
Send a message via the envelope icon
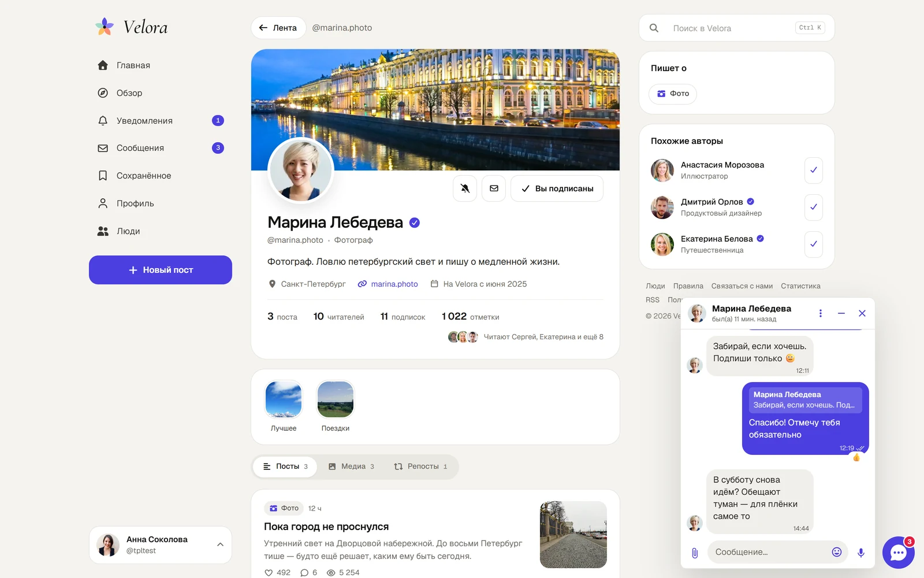(494, 188)
